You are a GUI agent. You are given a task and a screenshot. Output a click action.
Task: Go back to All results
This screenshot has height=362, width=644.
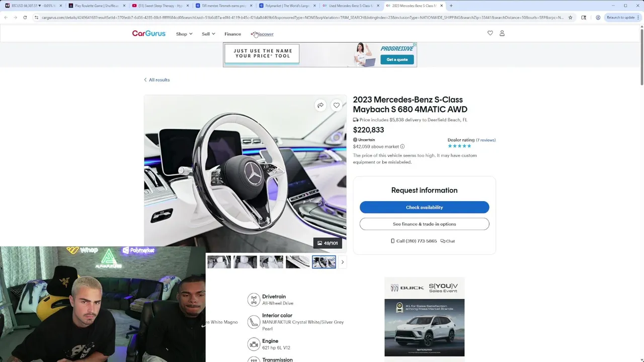tap(156, 80)
